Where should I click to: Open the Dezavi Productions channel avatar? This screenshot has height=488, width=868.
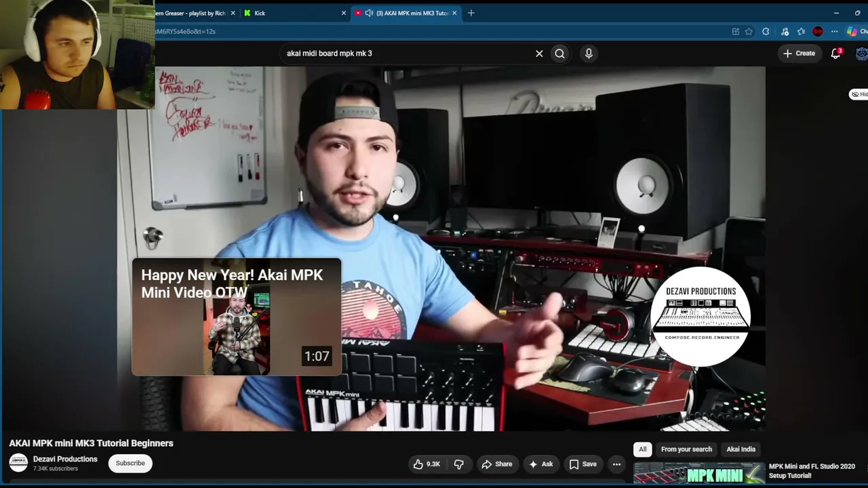click(x=18, y=464)
